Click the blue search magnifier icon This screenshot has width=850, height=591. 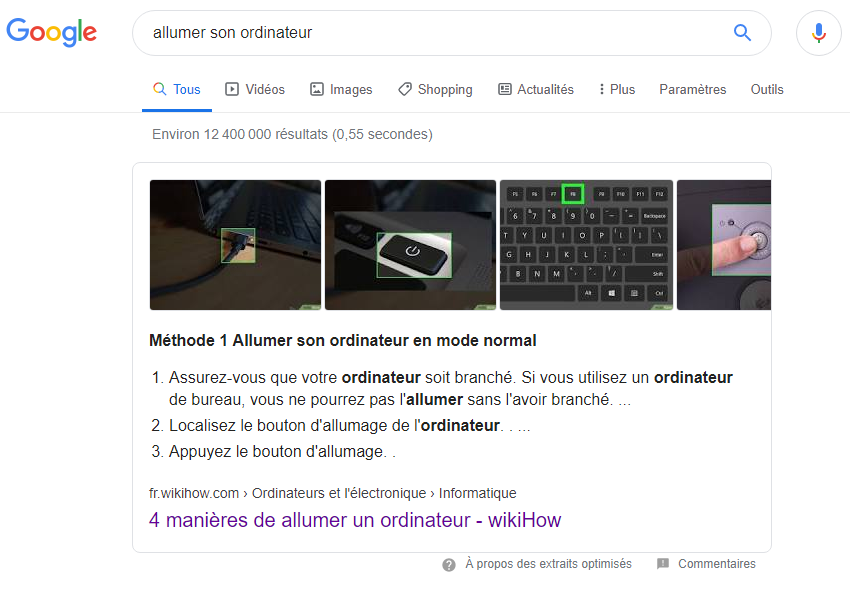[742, 33]
